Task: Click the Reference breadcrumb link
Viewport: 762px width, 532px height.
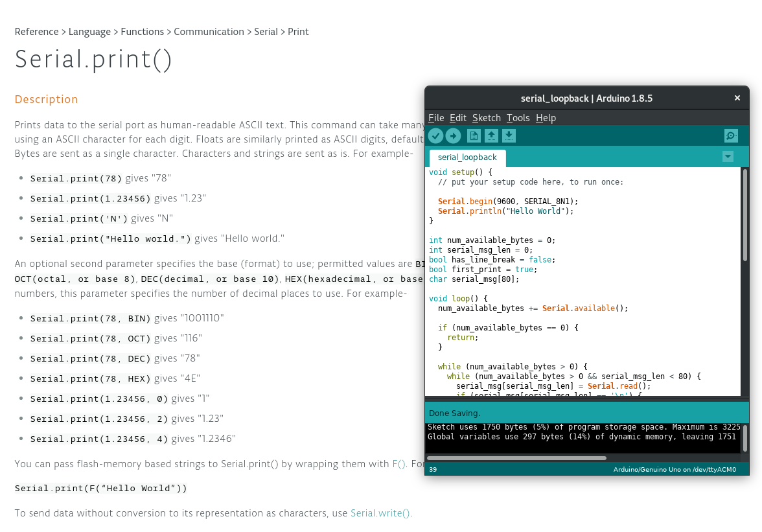Action: click(36, 32)
